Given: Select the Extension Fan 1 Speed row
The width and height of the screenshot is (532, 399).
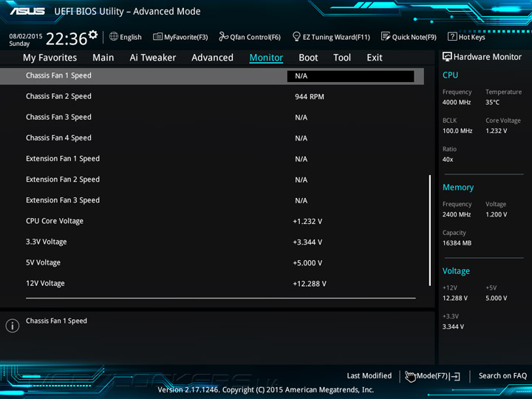Looking at the screenshot, I should [212, 159].
